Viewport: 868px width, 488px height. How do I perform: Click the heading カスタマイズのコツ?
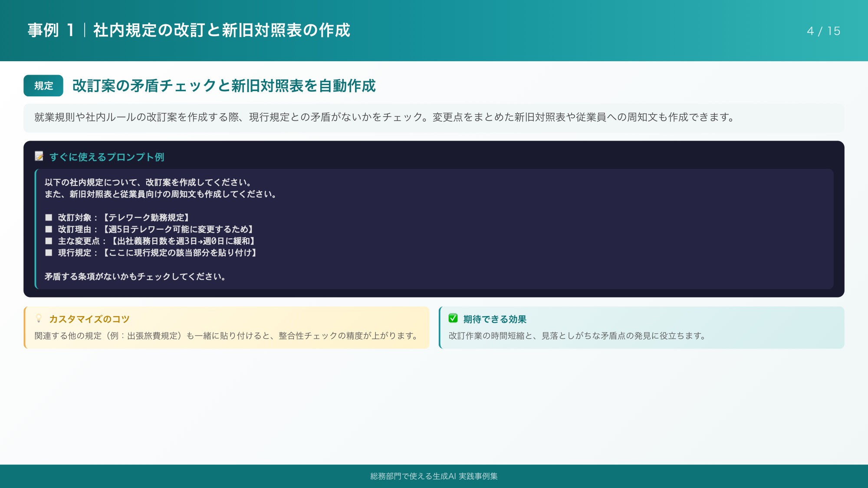point(89,319)
